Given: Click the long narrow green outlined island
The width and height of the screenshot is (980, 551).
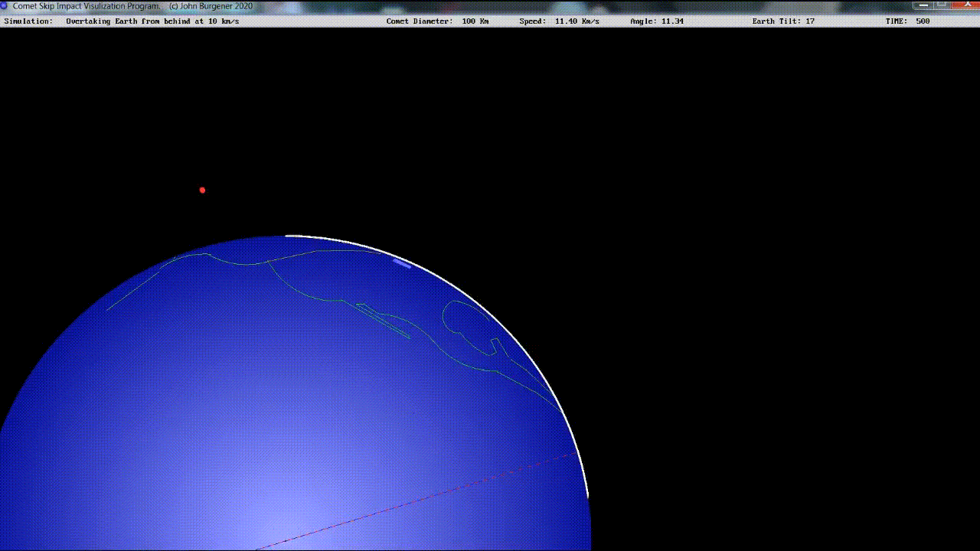Looking at the screenshot, I should pos(383,321).
